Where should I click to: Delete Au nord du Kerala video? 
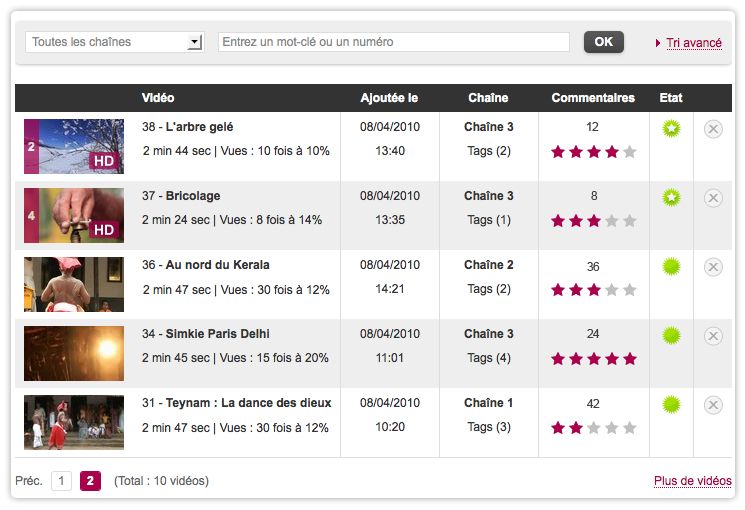[713, 267]
